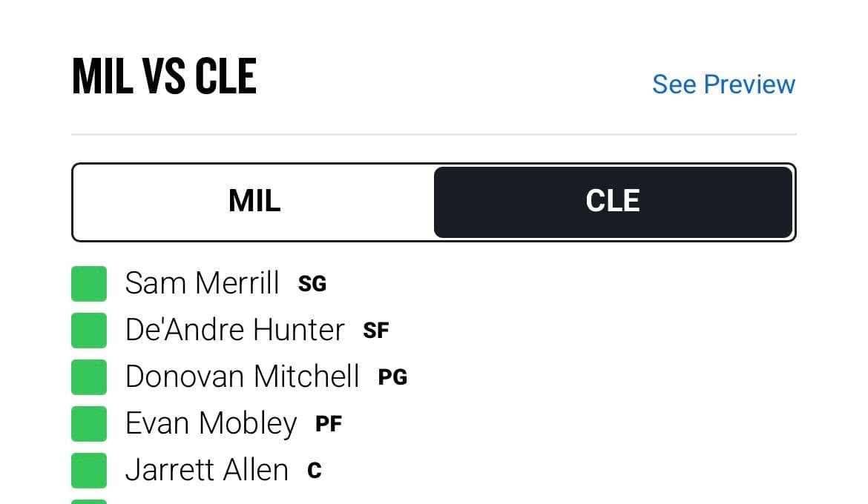Select Donovan Mitchell's player name
The width and height of the screenshot is (868, 504).
point(243,377)
